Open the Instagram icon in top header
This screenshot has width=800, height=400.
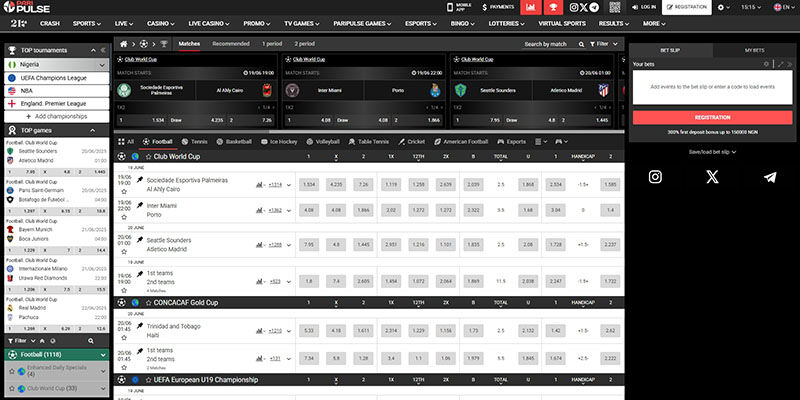click(x=574, y=7)
